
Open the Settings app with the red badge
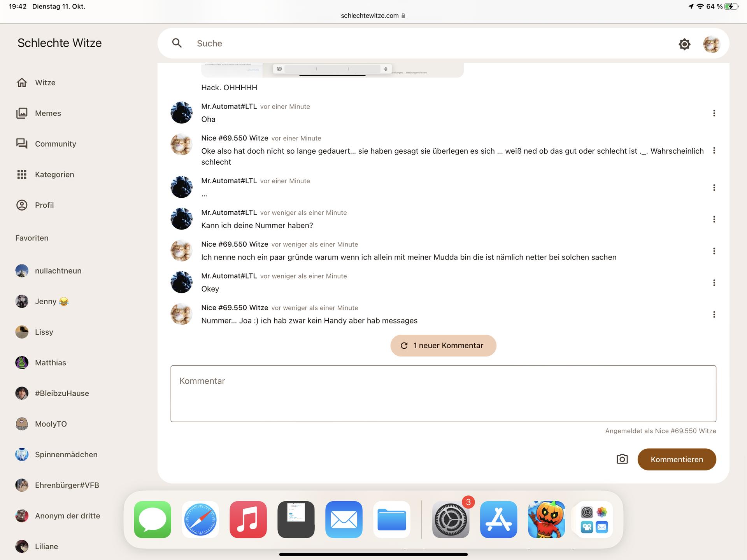(451, 520)
